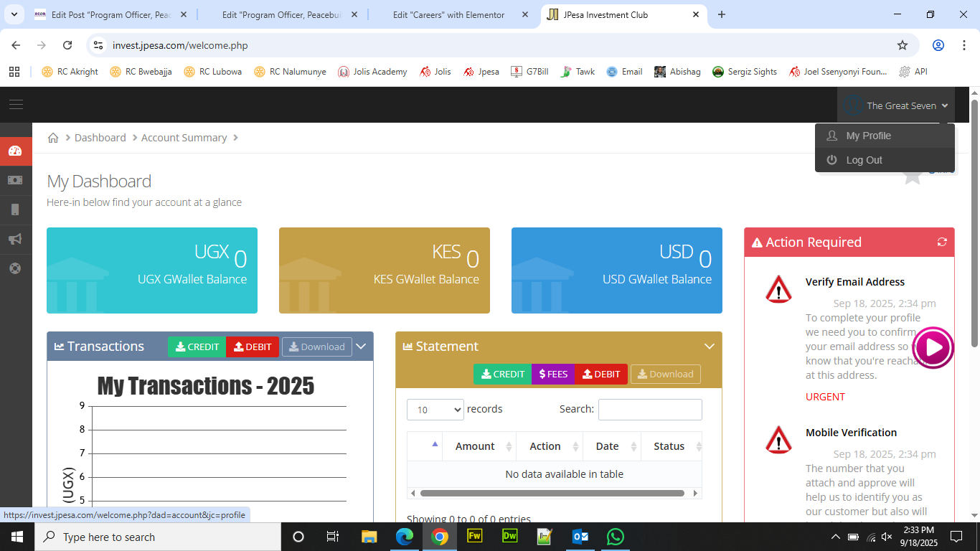Click the green CREDIT button in Transactions

[x=197, y=347]
